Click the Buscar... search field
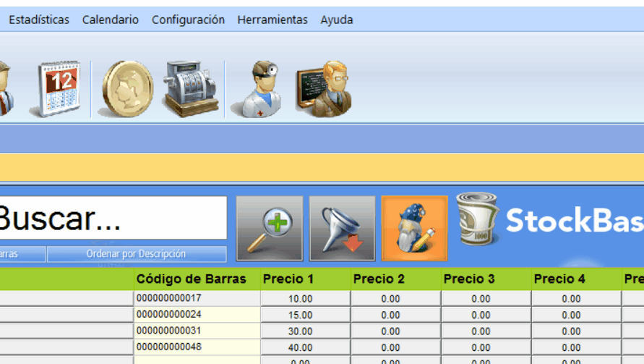This screenshot has height=364, width=644. tap(112, 218)
